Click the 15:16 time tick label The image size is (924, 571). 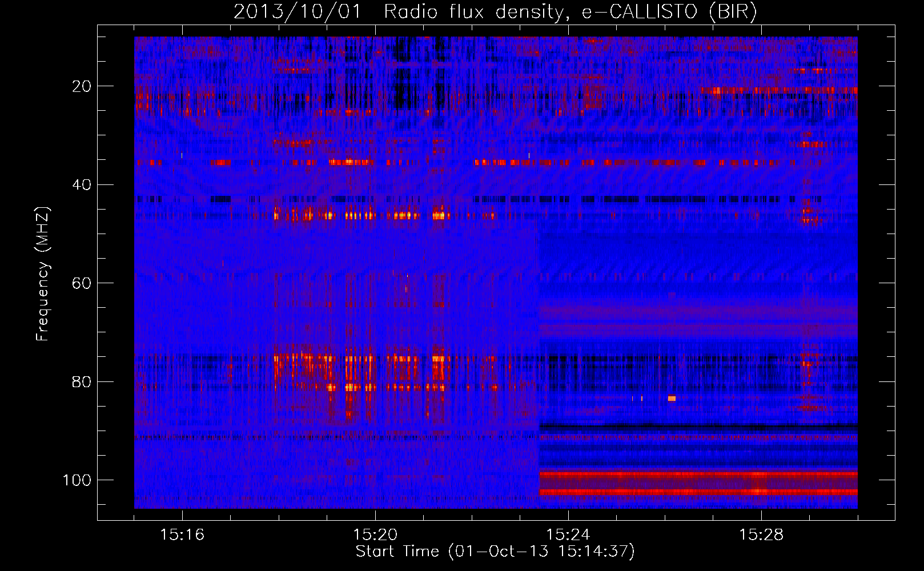[x=182, y=535]
